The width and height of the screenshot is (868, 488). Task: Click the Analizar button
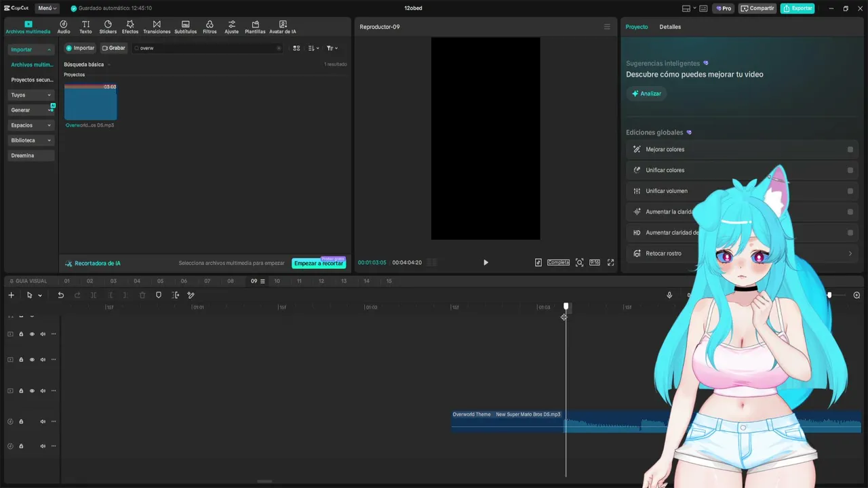point(646,94)
